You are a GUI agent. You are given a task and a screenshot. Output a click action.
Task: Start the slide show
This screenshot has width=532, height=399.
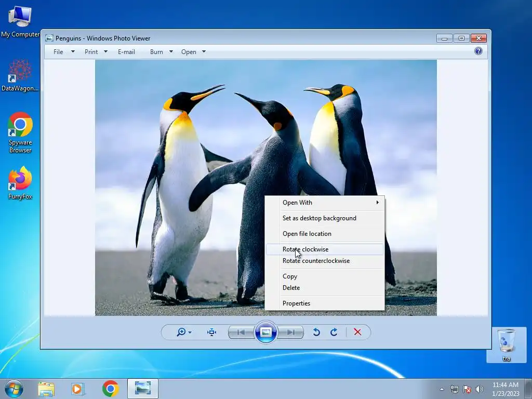265,332
